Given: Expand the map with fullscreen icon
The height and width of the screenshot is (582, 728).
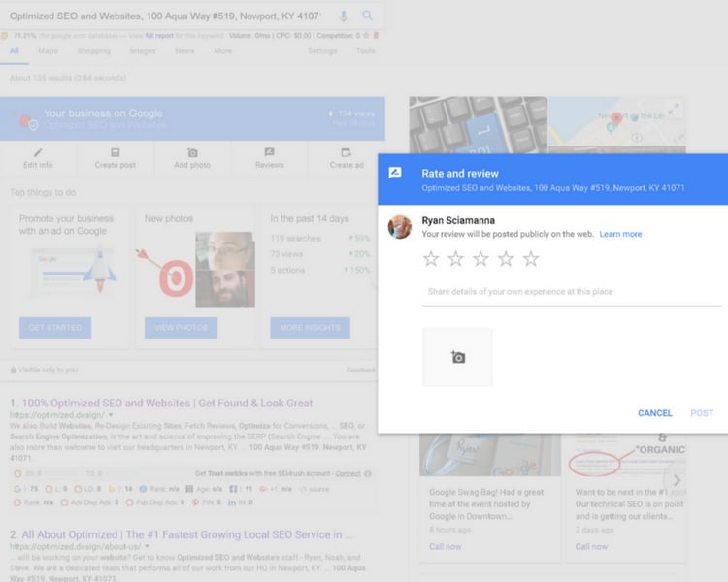Looking at the screenshot, I should click(674, 110).
